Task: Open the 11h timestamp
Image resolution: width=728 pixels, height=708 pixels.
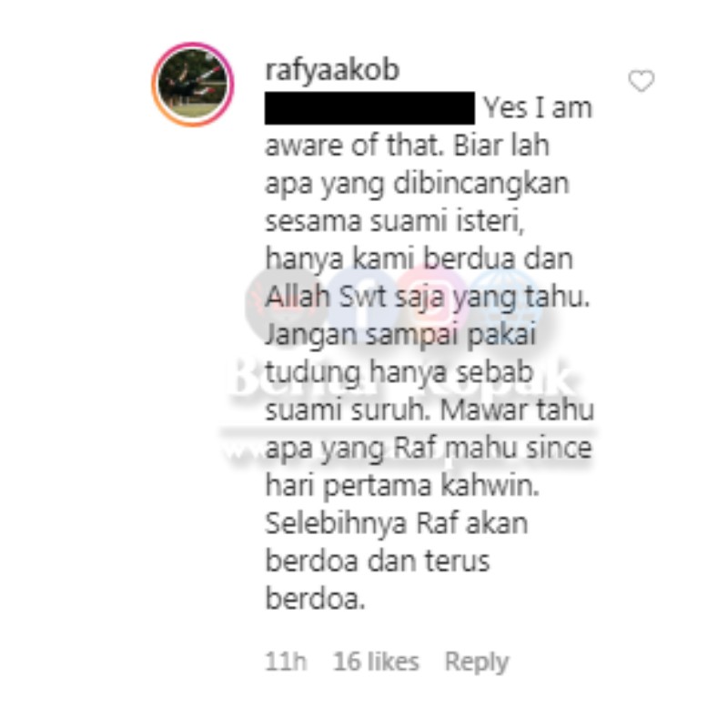Action: [286, 661]
